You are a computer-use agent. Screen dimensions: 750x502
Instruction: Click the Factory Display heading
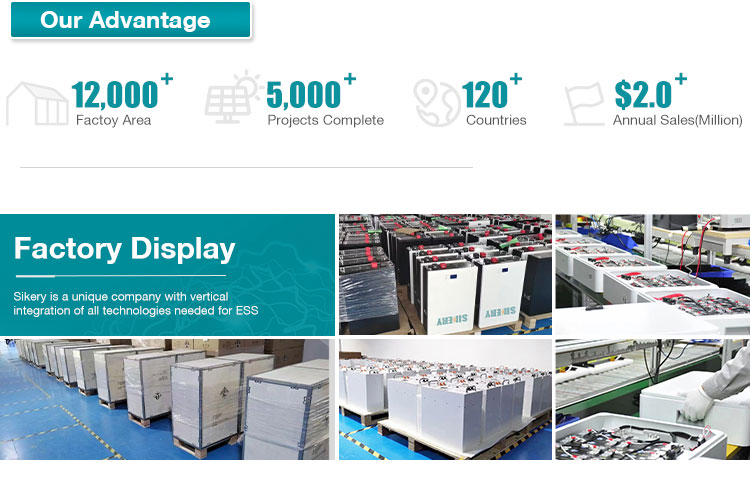(x=124, y=249)
